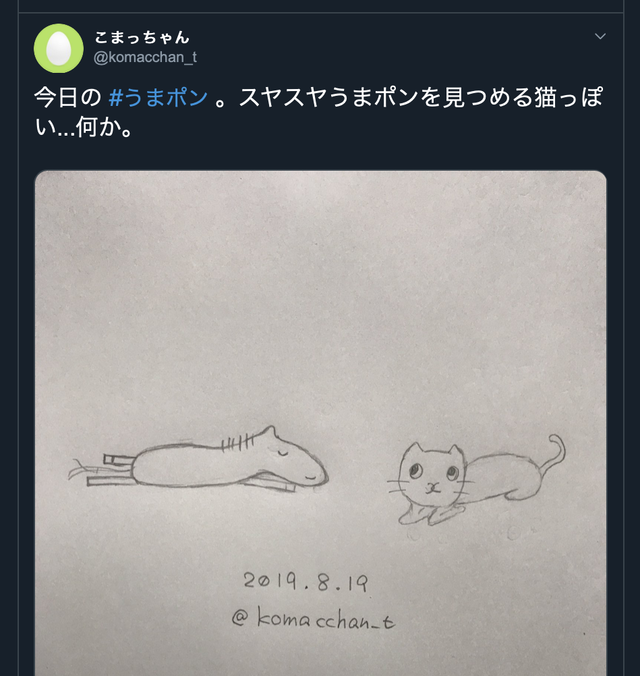Viewport: 640px width, 676px height.
Task: Open the attached pencil sketch photo
Action: tap(320, 423)
